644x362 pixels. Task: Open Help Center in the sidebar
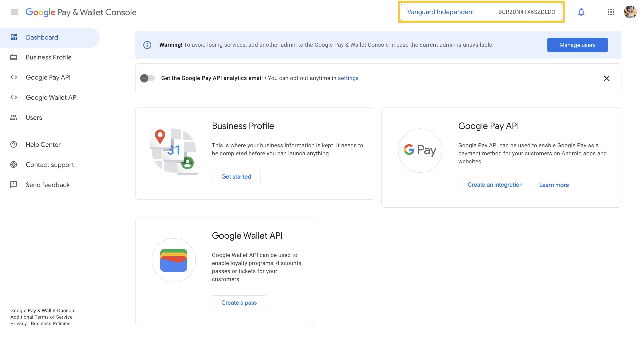tap(43, 144)
